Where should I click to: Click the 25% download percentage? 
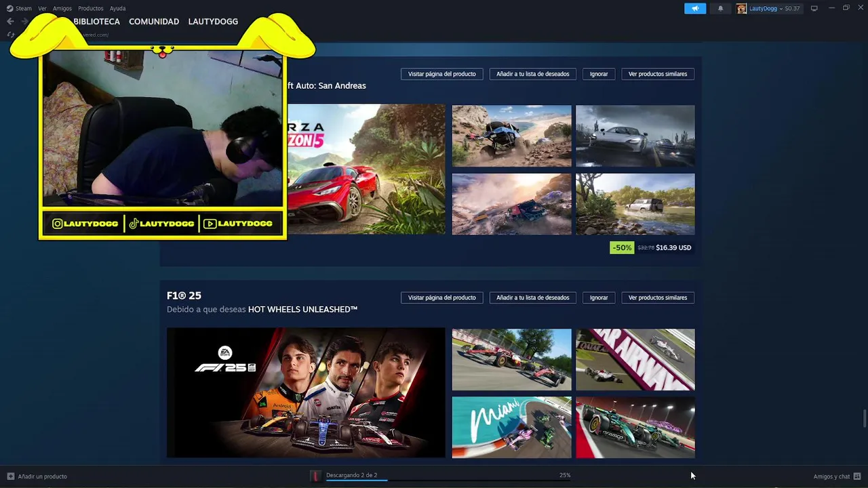pos(565,475)
